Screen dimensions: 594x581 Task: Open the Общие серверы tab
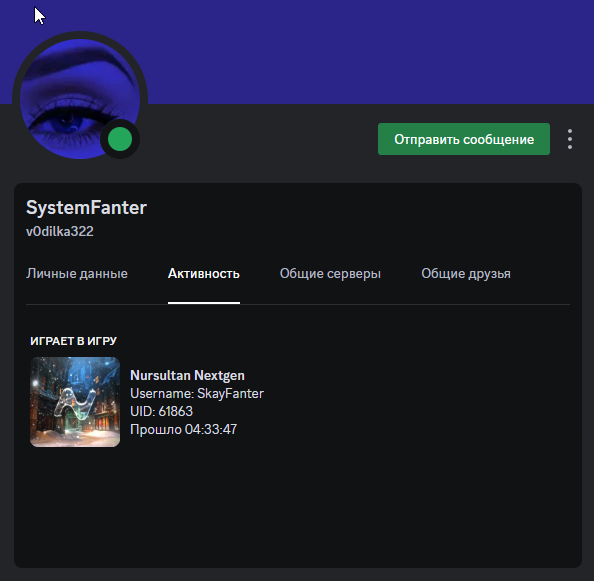(x=330, y=273)
